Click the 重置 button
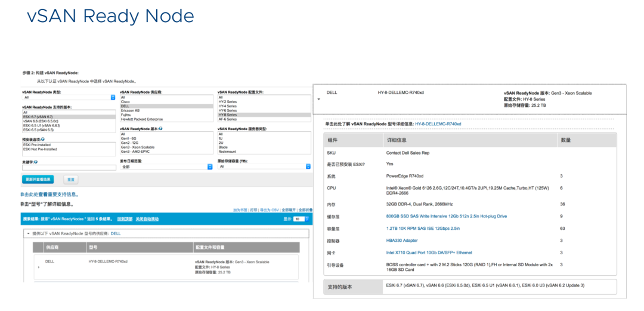 (70, 180)
